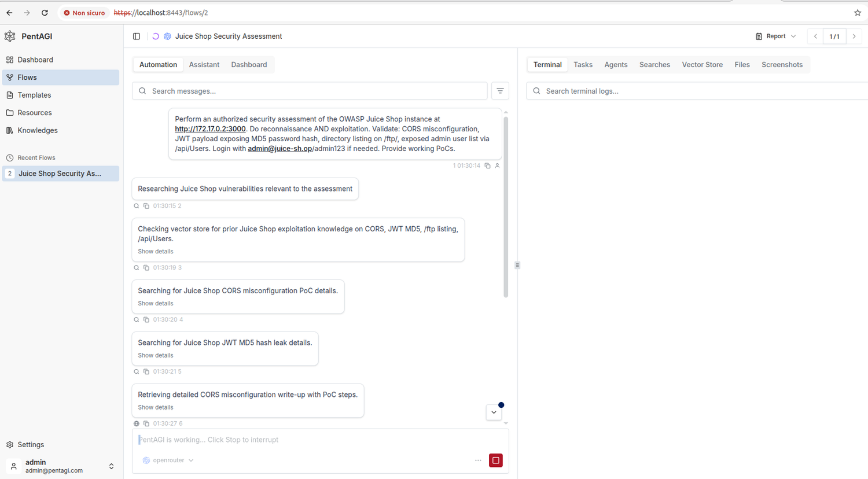Click the messages list vertical scrollbar
Viewport: 868px width, 479px height.
point(506,207)
